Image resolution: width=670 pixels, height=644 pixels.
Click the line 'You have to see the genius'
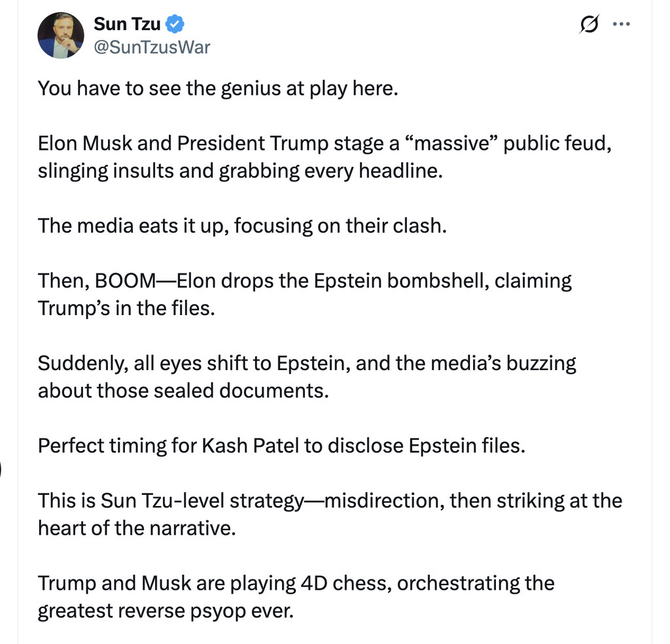click(x=217, y=88)
